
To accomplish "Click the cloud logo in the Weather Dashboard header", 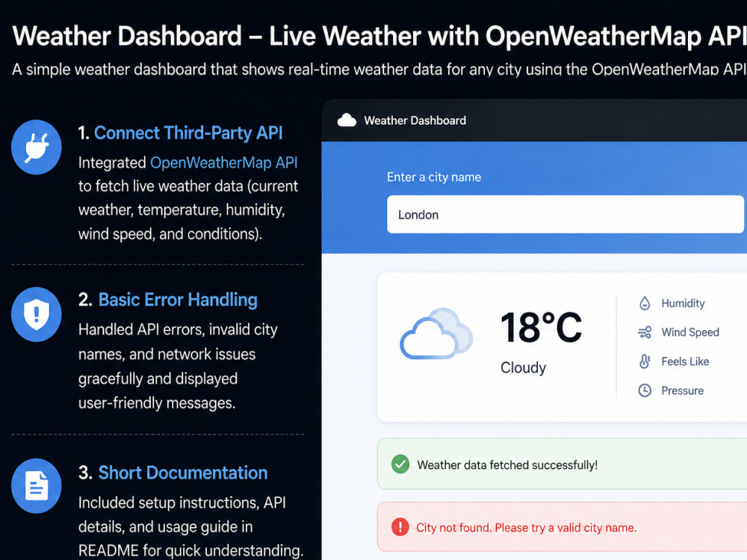I will tap(347, 120).
